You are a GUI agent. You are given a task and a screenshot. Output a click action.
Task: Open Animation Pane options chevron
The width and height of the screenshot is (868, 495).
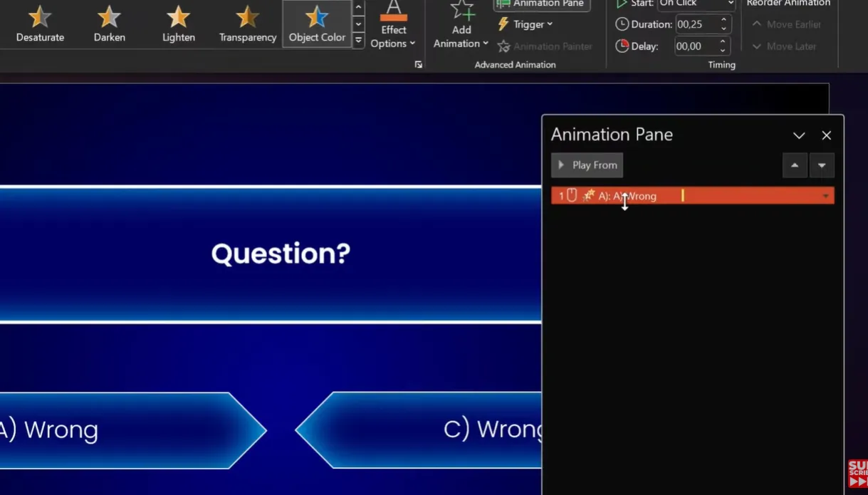pyautogui.click(x=799, y=135)
